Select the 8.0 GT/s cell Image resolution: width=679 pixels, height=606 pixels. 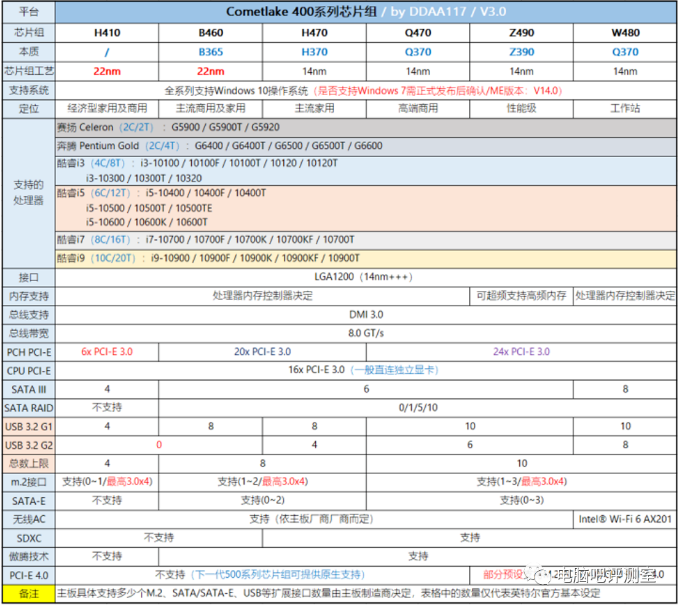pyautogui.click(x=366, y=334)
